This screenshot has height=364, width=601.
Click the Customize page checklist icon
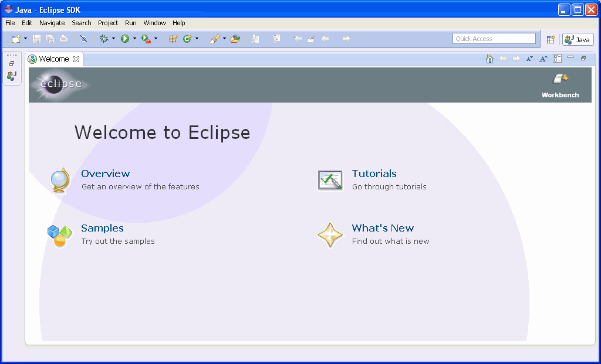pos(557,59)
